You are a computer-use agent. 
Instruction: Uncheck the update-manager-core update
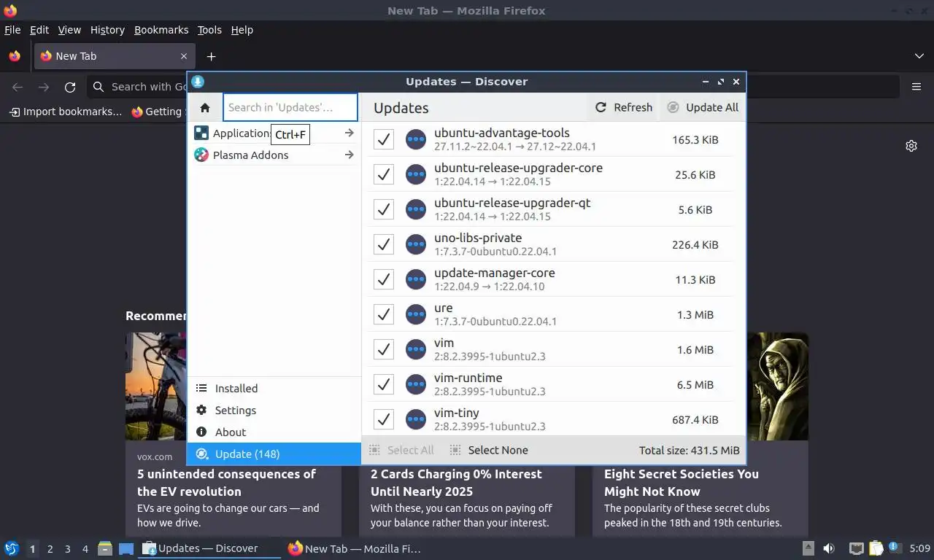384,279
